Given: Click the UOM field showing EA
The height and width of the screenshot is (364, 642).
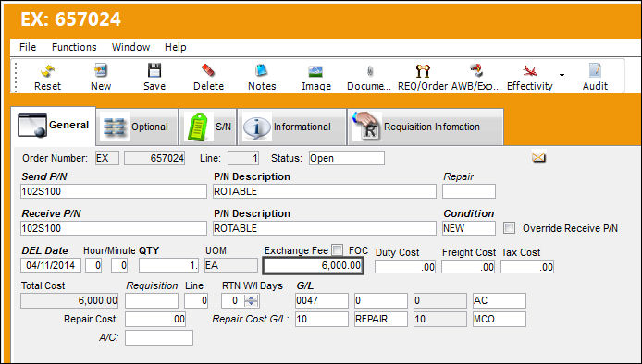Looking at the screenshot, I should click(x=231, y=265).
